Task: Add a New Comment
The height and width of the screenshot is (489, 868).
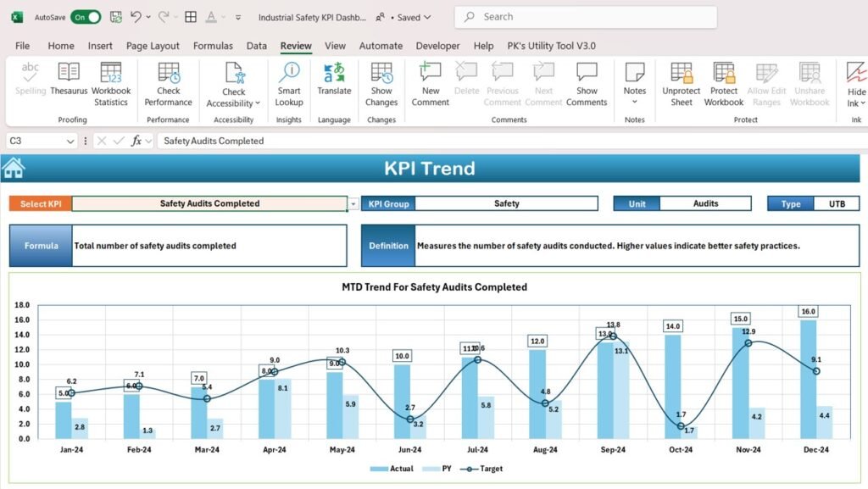Action: tap(430, 84)
